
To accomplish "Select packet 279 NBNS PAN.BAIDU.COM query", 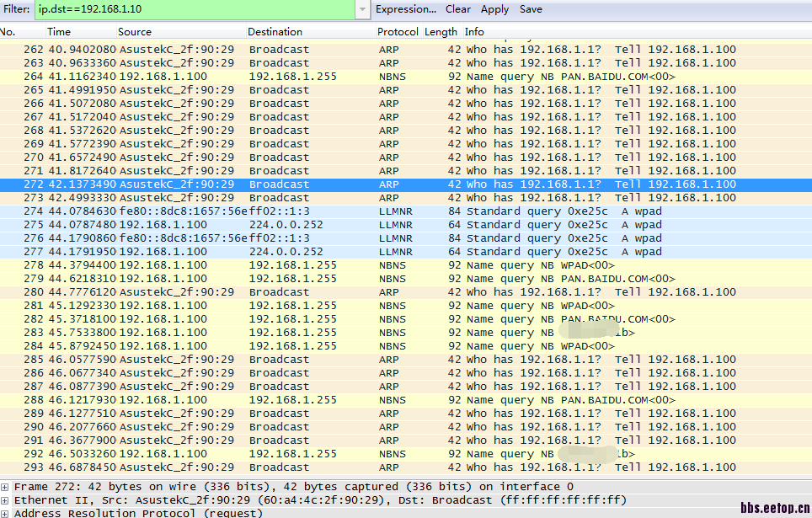I will (x=406, y=279).
